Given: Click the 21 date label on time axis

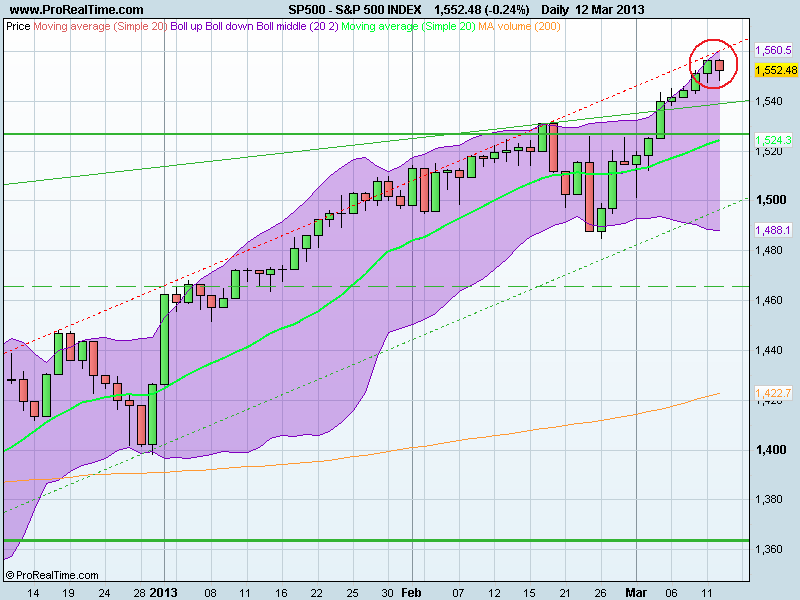Looking at the screenshot, I should click(x=565, y=593).
